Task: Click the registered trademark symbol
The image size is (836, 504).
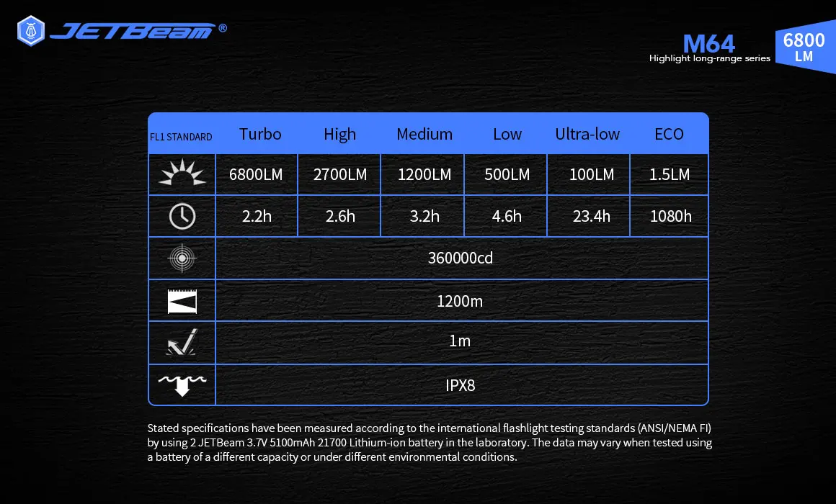Action: click(x=223, y=27)
